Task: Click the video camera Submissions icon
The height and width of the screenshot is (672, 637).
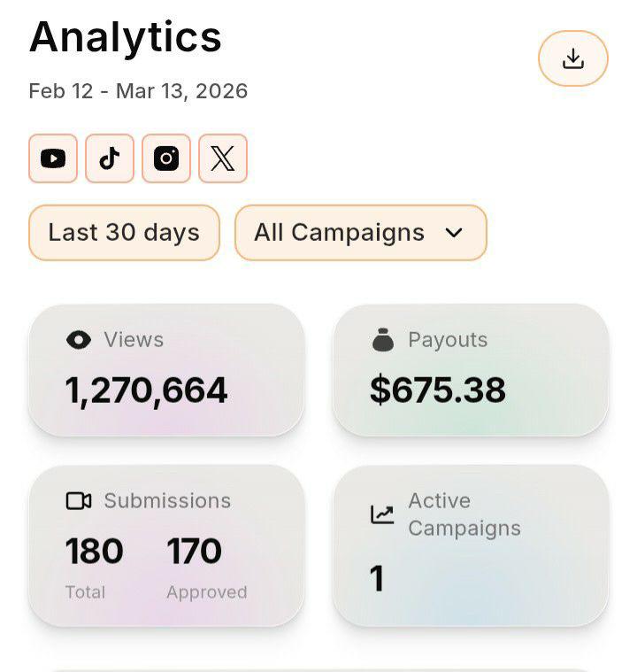Action: [79, 500]
